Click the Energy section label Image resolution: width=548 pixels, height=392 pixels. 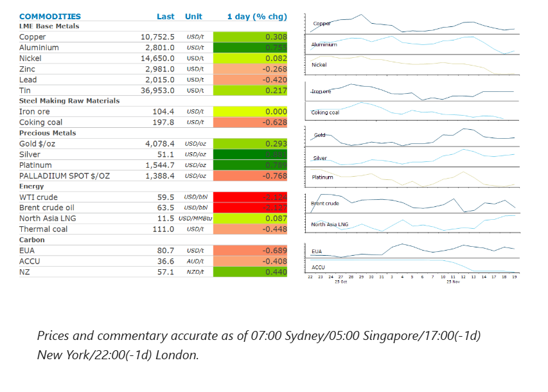coord(31,186)
